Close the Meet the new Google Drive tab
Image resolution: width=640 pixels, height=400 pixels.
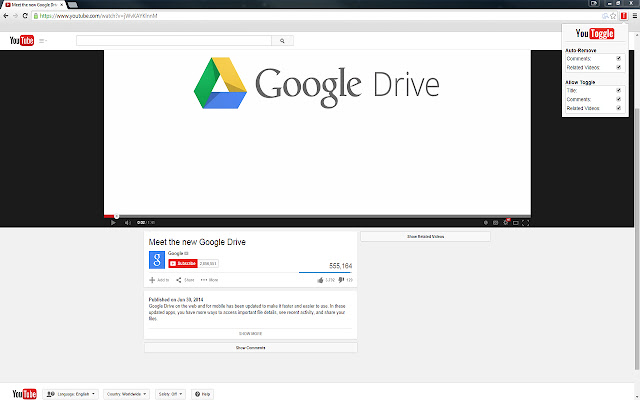(x=61, y=5)
